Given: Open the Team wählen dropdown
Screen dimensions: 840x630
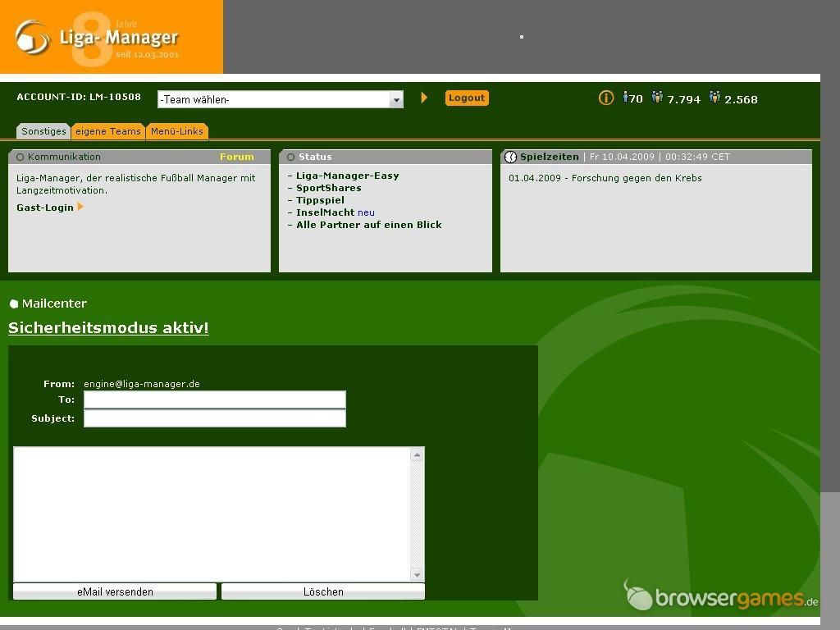Looking at the screenshot, I should tap(281, 99).
